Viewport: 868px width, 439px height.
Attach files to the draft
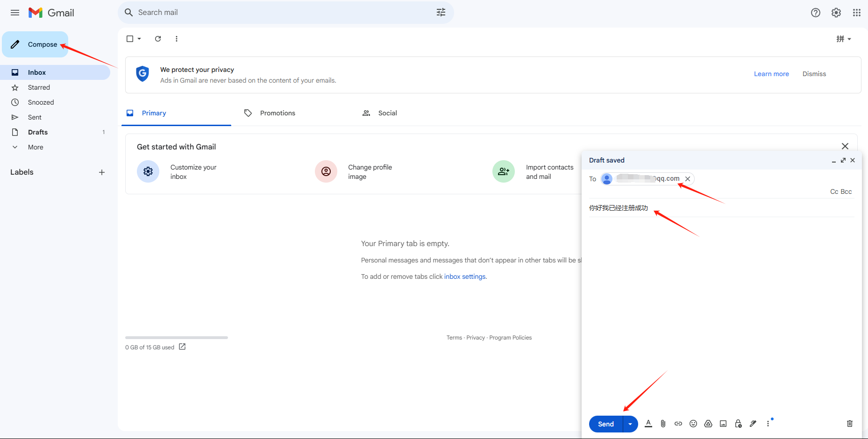[x=663, y=424]
